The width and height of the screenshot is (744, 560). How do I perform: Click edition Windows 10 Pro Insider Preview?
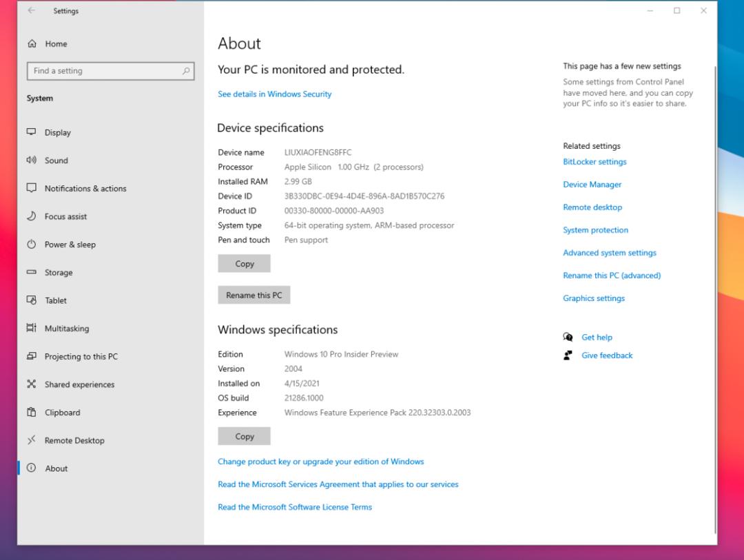pos(341,354)
